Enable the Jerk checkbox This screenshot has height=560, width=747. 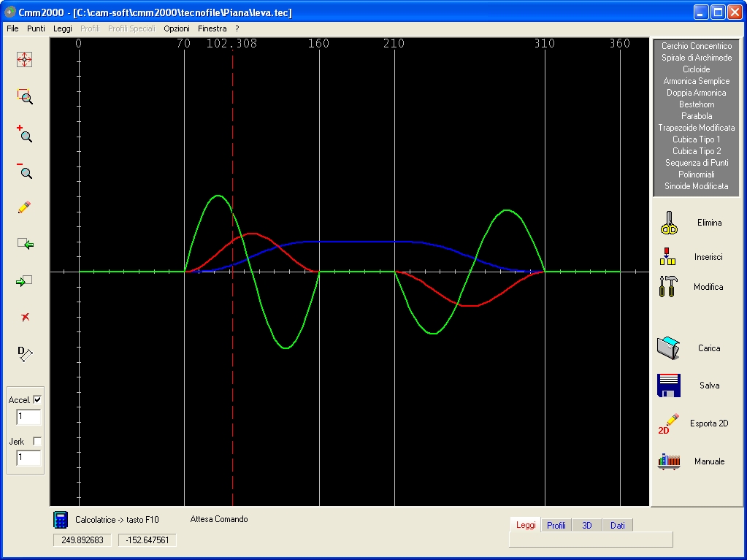tap(37, 442)
